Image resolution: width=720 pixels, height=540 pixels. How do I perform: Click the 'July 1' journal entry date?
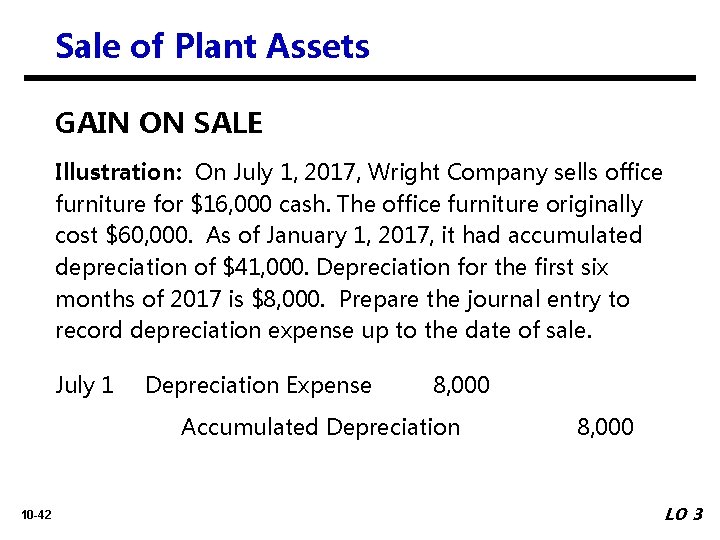[x=84, y=385]
